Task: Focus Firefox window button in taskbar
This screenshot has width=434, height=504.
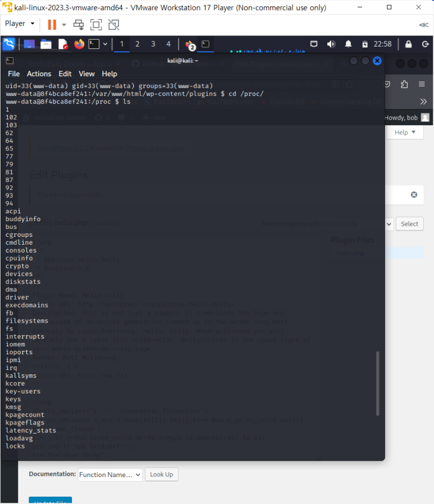Action: click(190, 44)
